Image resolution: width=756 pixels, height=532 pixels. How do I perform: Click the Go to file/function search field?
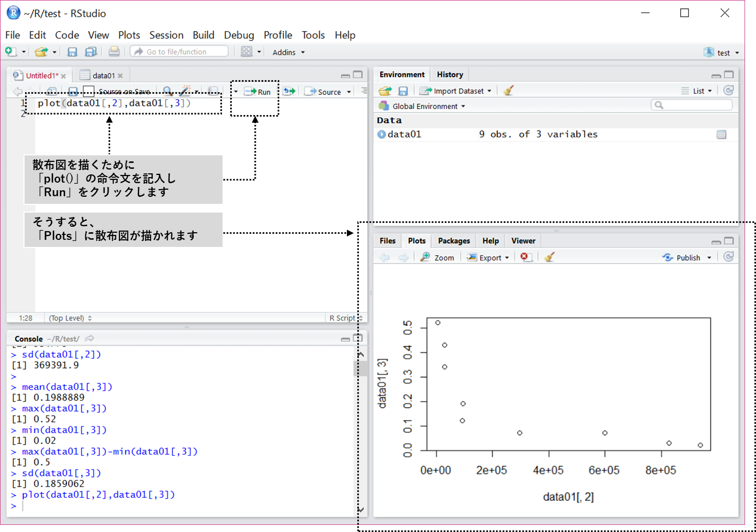(x=179, y=52)
